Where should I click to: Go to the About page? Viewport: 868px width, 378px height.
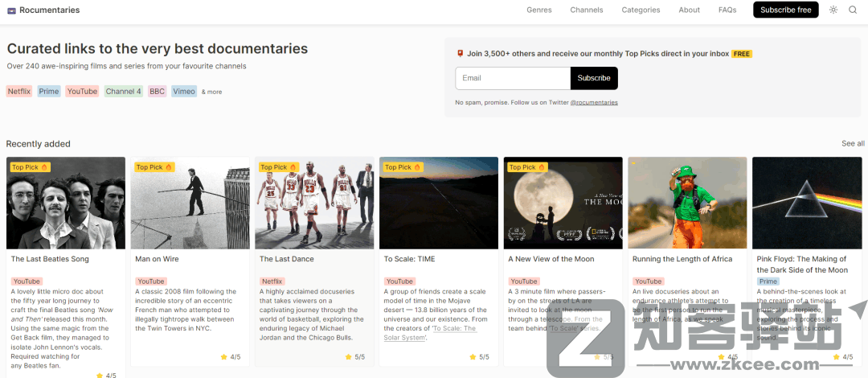click(689, 10)
